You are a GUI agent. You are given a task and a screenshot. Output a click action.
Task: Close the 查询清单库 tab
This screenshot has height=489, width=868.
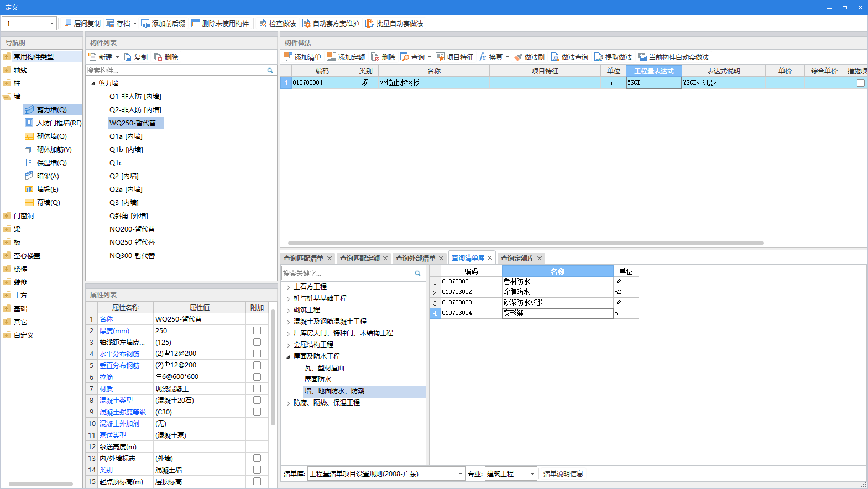[x=490, y=258]
